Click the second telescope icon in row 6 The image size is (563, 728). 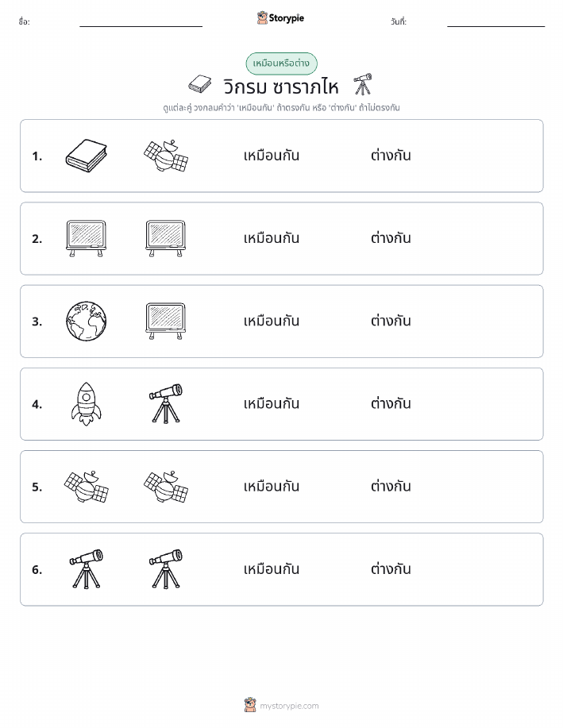pyautogui.click(x=166, y=569)
